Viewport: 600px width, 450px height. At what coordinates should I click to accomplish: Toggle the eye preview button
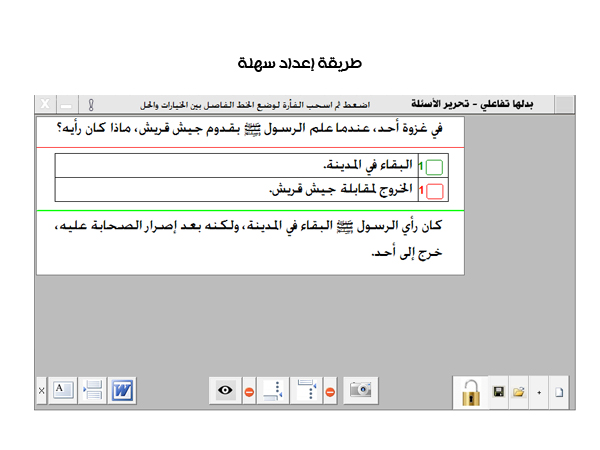(x=225, y=391)
